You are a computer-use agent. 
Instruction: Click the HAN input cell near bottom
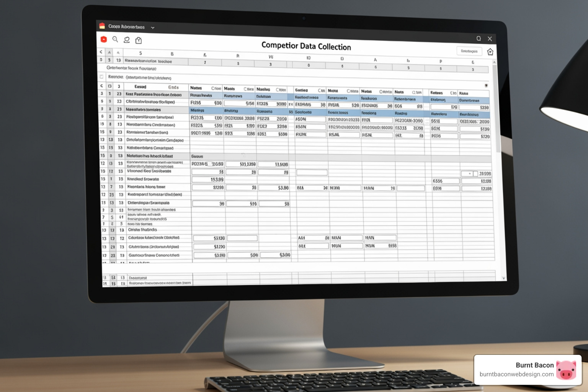pos(380,238)
